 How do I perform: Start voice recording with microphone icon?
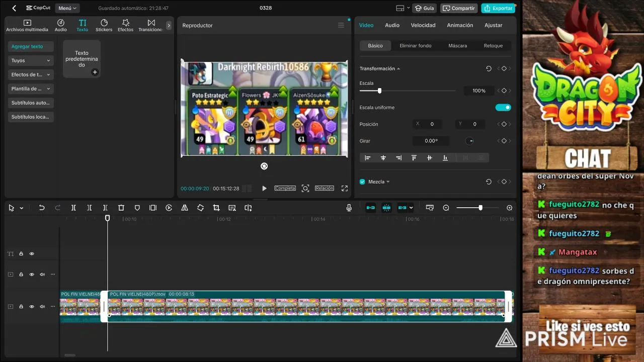click(349, 208)
